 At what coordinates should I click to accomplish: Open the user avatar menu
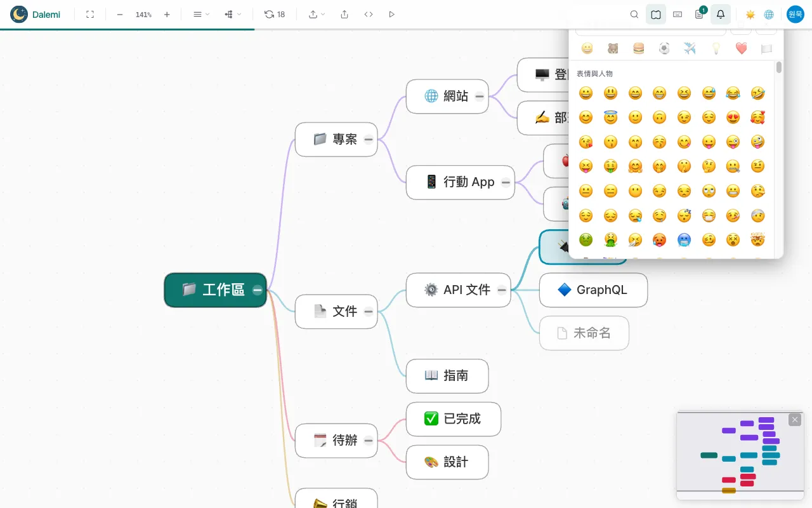coord(796,14)
